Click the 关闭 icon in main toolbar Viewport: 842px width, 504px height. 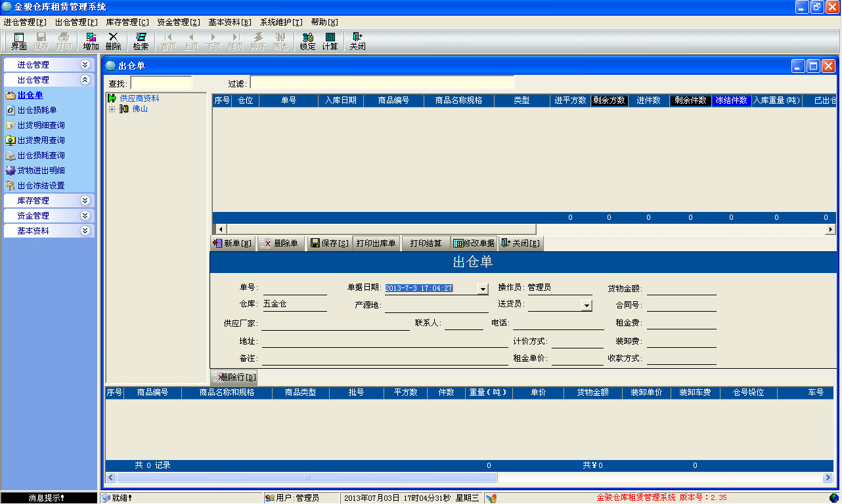point(357,41)
